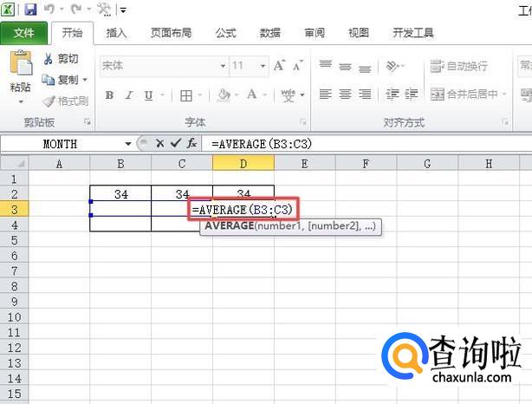532x404 pixels.
Task: Click the 粘贴 paste clipboard icon
Action: coord(21,62)
